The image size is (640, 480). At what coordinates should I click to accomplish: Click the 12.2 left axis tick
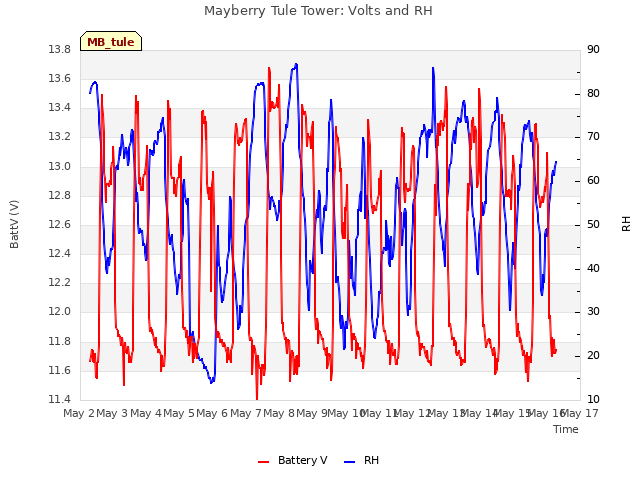click(x=59, y=282)
